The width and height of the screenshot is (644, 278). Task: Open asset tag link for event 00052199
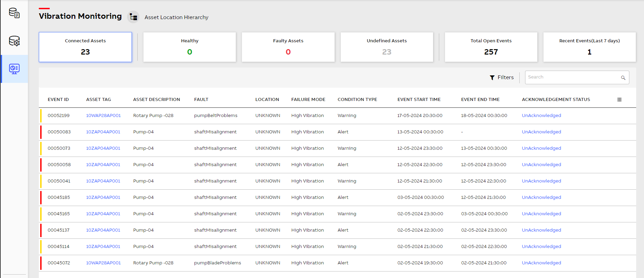coord(103,116)
